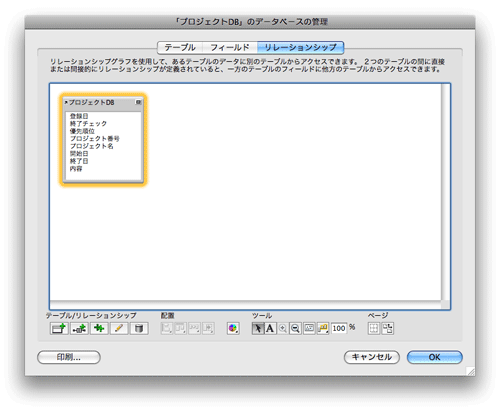The height and width of the screenshot is (410, 500).
Task: Click the distribute objects arrangement icon
Action: point(194,329)
